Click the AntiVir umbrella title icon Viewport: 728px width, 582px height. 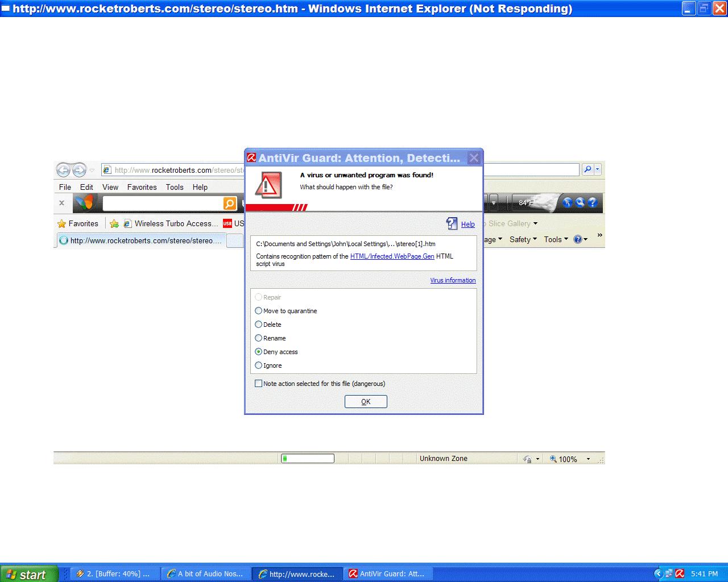click(x=251, y=158)
